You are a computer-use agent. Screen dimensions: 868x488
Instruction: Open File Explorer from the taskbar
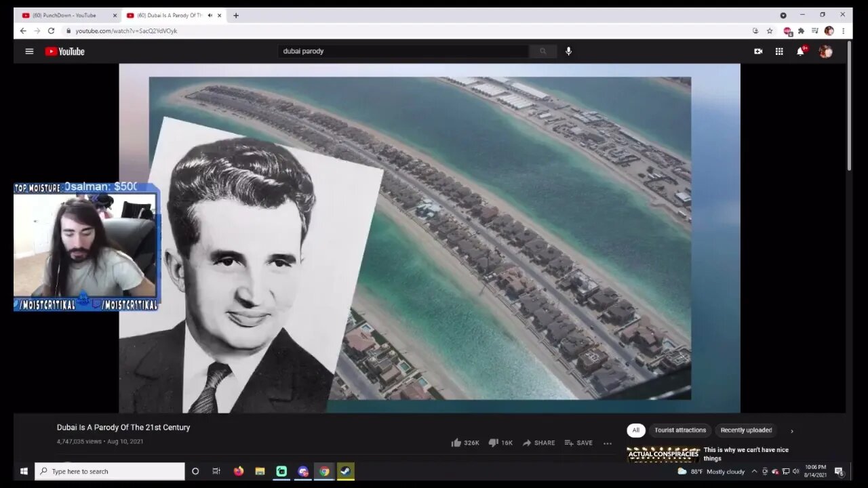[x=260, y=471]
